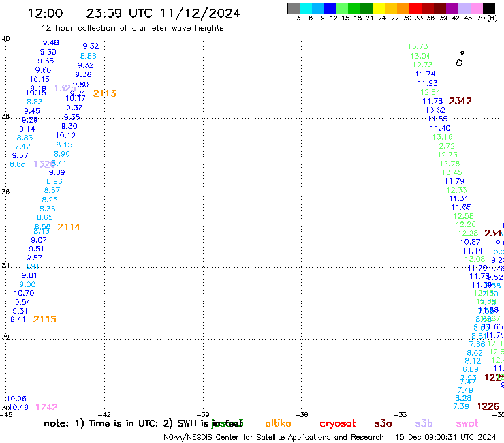Screen dimensions: 504x443
Task: Click the '-39' longitude axis label
Action: [x=203, y=414]
